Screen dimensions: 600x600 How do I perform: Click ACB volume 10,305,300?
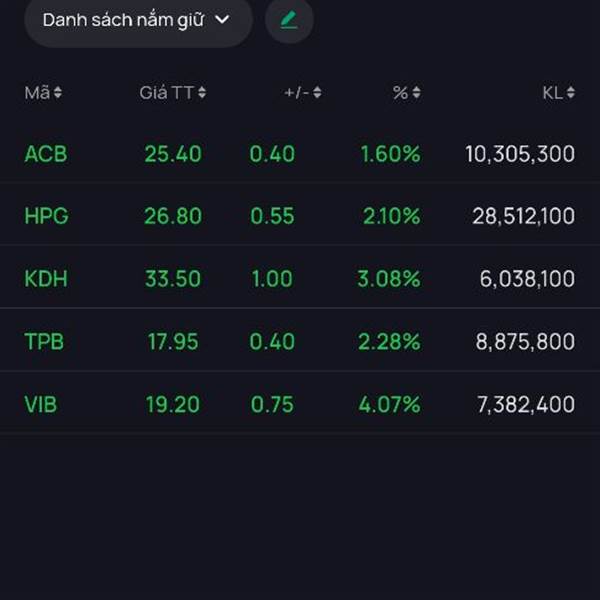[519, 154]
